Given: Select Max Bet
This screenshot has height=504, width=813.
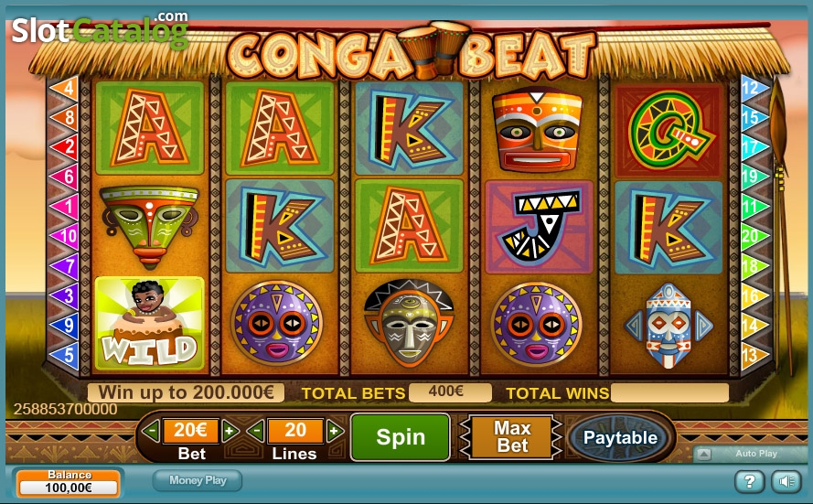Looking at the screenshot, I should [512, 436].
